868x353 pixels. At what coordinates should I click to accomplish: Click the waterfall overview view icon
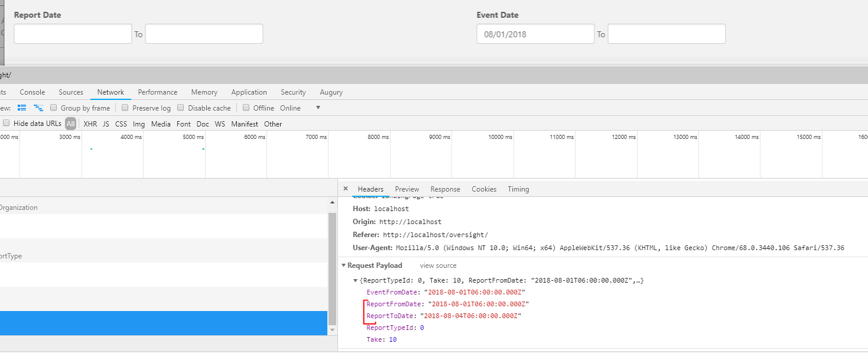point(38,108)
